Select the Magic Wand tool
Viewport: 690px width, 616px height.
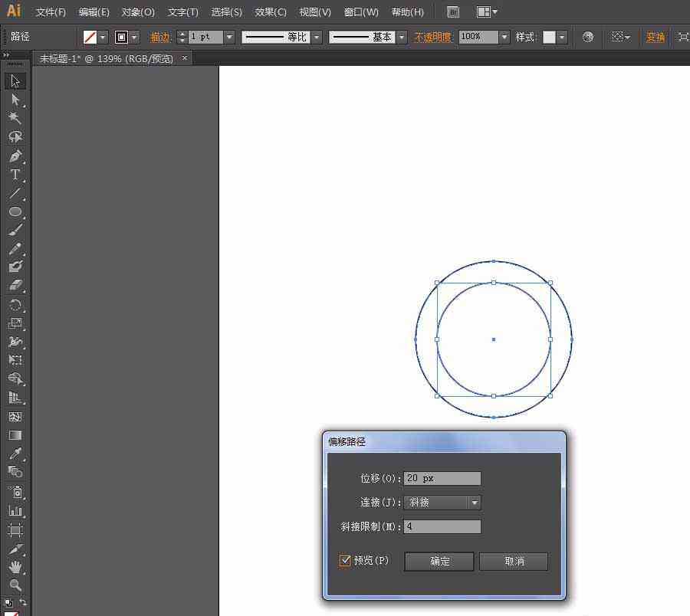coord(15,118)
